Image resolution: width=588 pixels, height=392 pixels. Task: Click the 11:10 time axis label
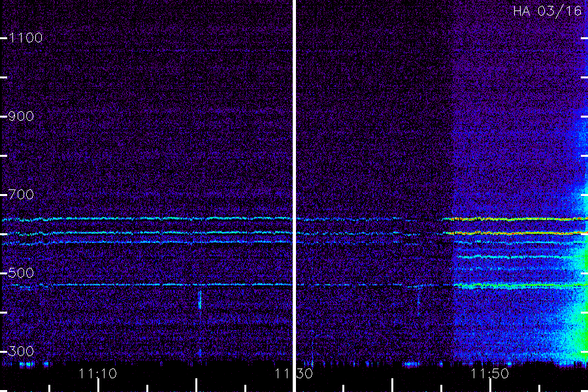click(x=98, y=374)
